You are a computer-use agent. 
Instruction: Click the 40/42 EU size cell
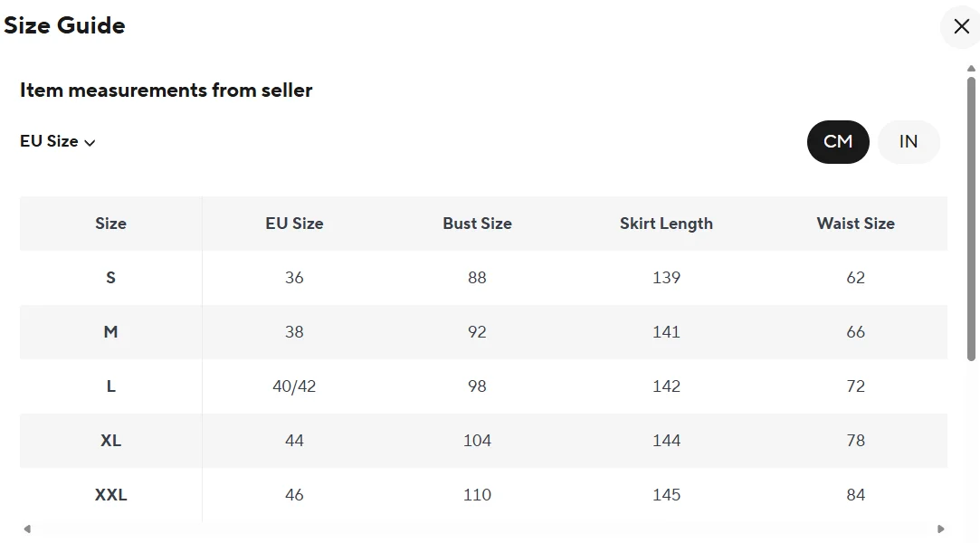point(294,386)
